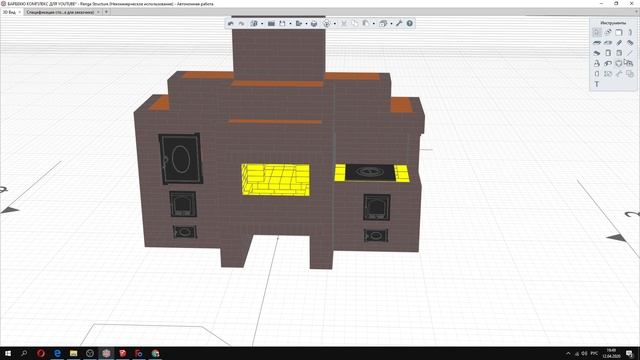Open Chrome from taskbar
Viewport: 640px width, 360px height.
click(x=155, y=353)
